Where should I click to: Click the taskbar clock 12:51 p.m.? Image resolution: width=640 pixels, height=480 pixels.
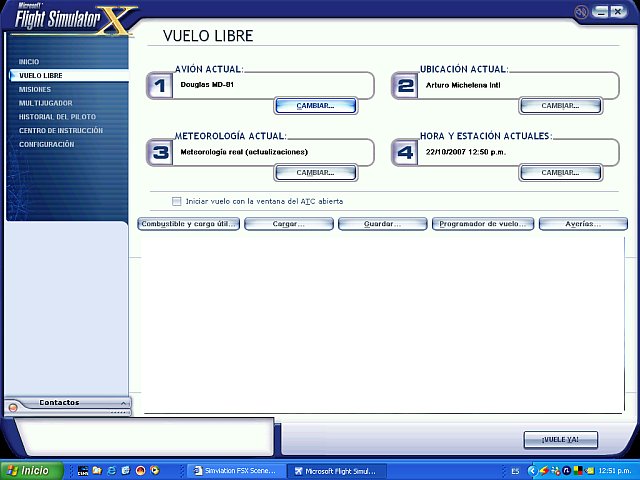(615, 471)
